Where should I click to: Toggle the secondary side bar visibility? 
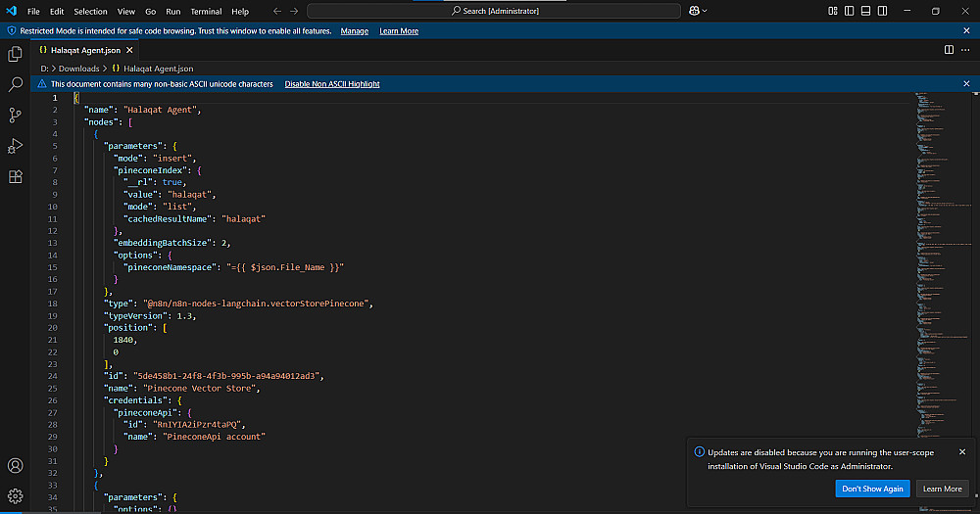880,11
